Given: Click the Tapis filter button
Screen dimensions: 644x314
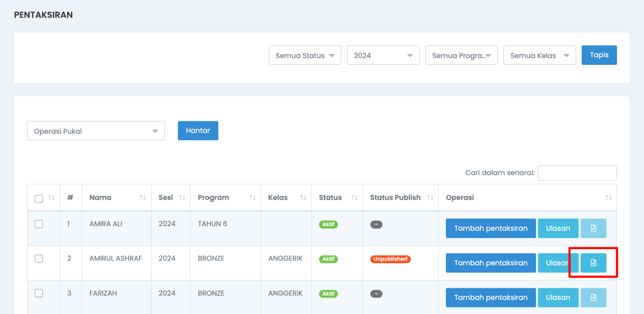Looking at the screenshot, I should [x=599, y=55].
